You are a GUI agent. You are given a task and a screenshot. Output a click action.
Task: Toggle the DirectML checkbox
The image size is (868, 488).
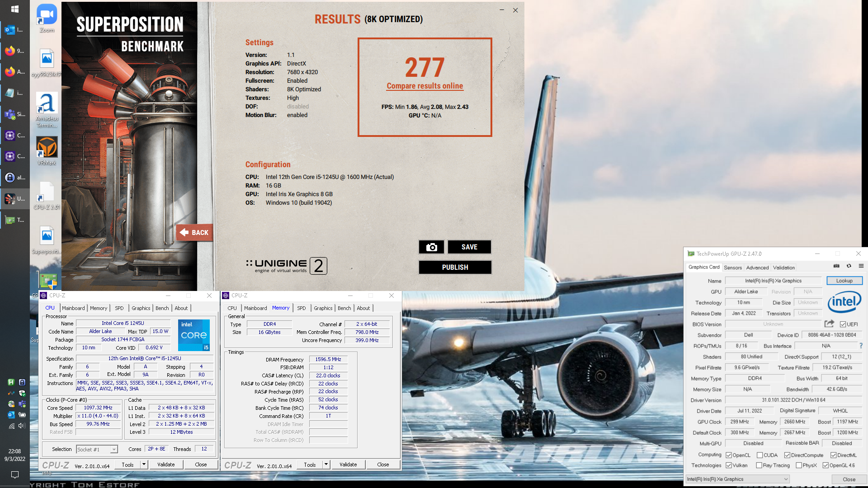834,455
